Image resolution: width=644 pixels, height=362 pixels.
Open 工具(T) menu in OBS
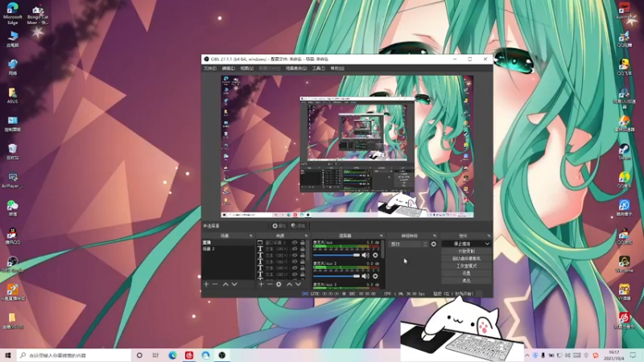pos(318,68)
